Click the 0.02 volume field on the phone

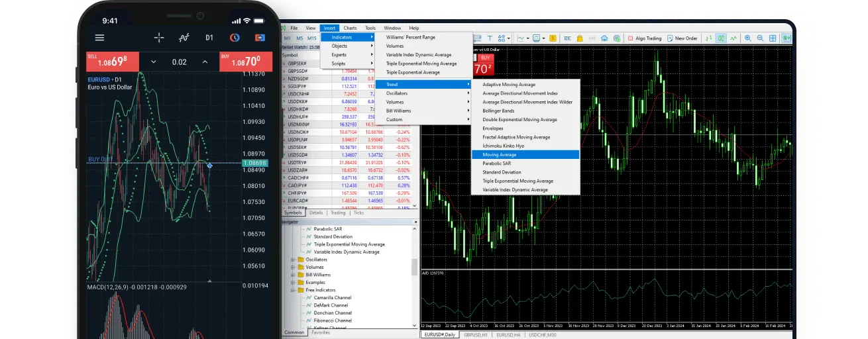click(x=180, y=62)
